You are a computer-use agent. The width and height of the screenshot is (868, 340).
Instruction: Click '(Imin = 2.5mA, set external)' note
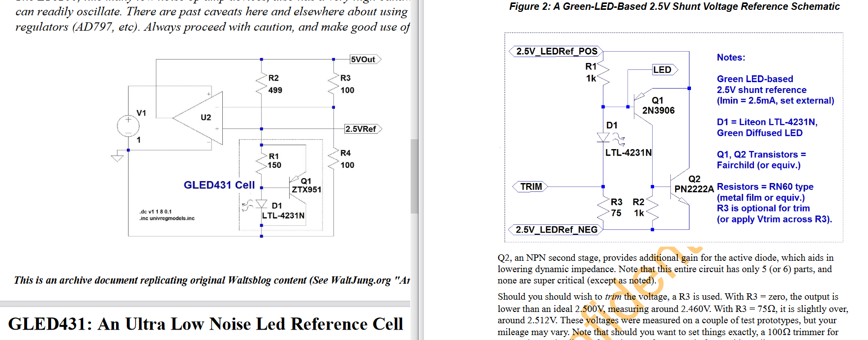[776, 101]
